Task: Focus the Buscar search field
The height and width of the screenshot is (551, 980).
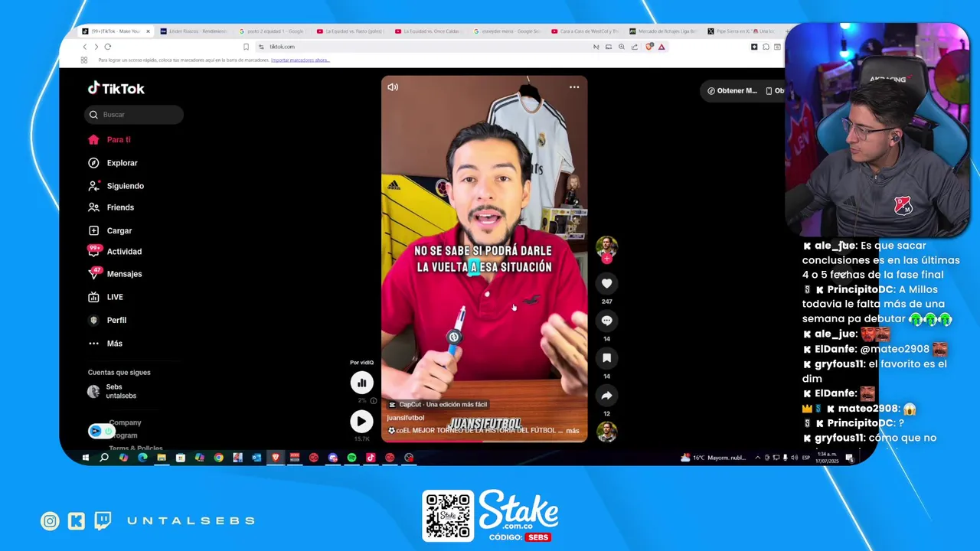Action: [134, 115]
